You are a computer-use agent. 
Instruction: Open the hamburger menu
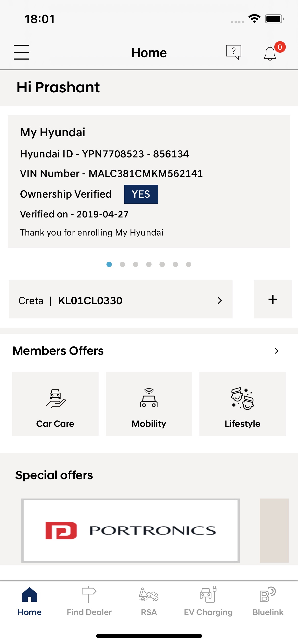[x=21, y=52]
